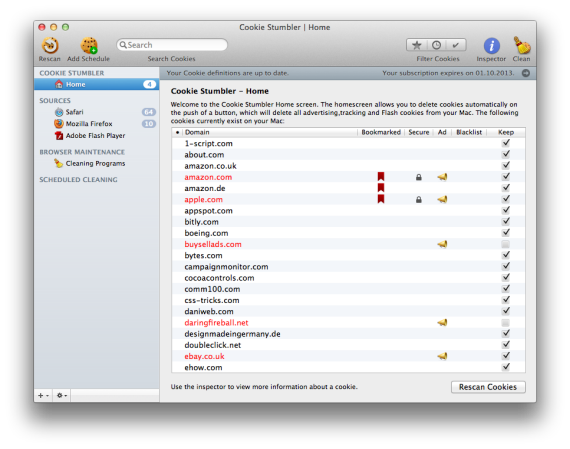Click the magnifier icon in Search field

pyautogui.click(x=123, y=45)
